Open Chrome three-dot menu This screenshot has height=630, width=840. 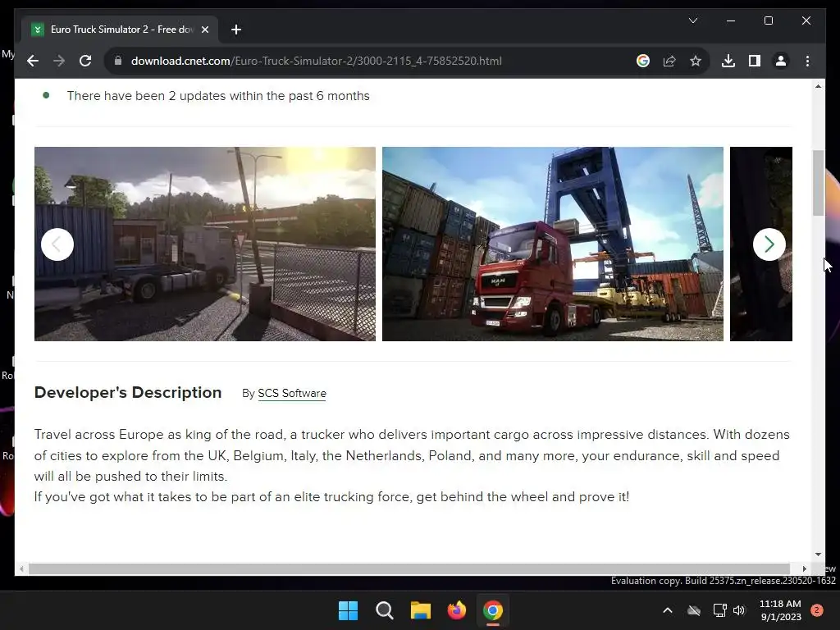click(807, 61)
